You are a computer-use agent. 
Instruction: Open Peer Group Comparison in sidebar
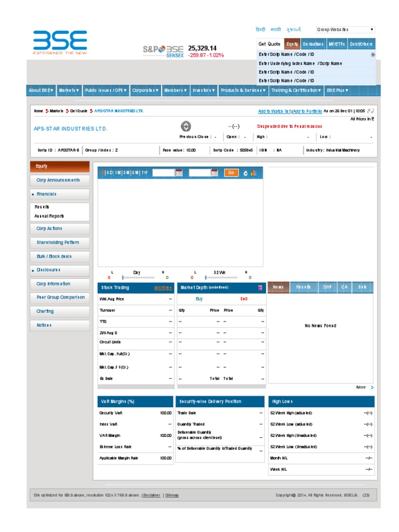point(60,298)
